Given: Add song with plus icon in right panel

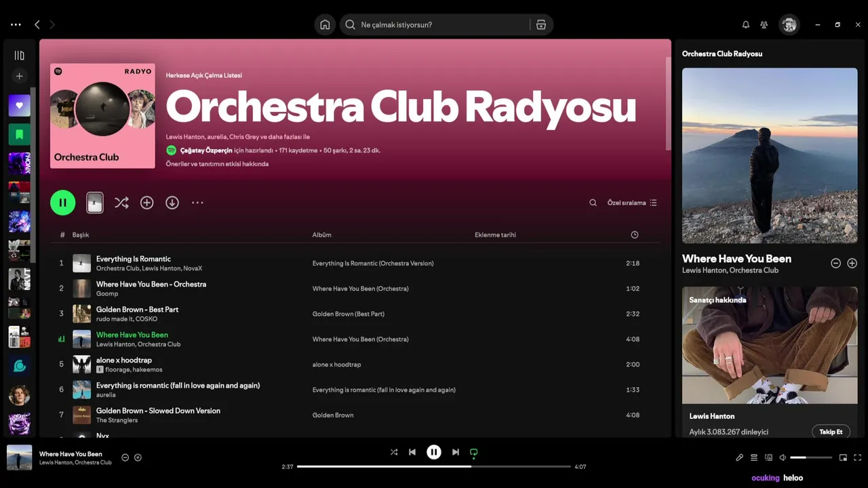Looking at the screenshot, I should click(x=852, y=263).
